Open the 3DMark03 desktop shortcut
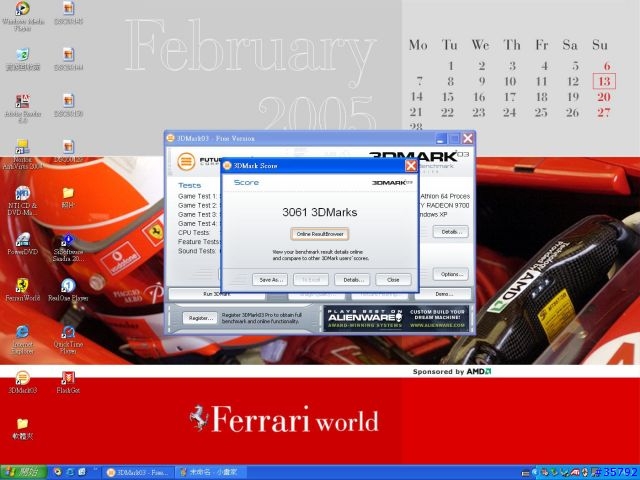The width and height of the screenshot is (640, 480). (22, 382)
